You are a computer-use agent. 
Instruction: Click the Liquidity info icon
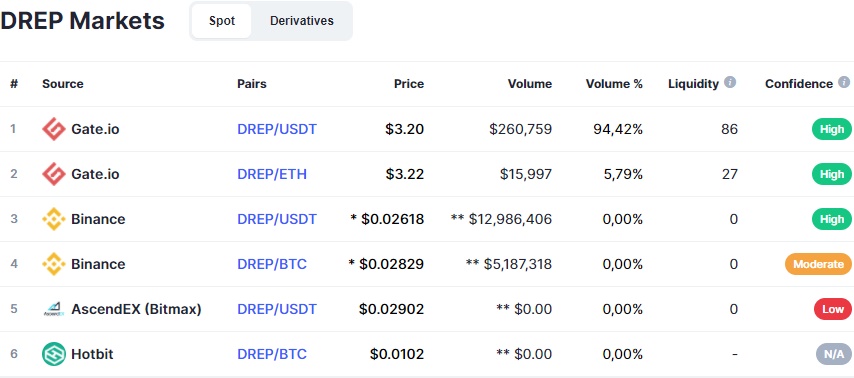(x=730, y=82)
